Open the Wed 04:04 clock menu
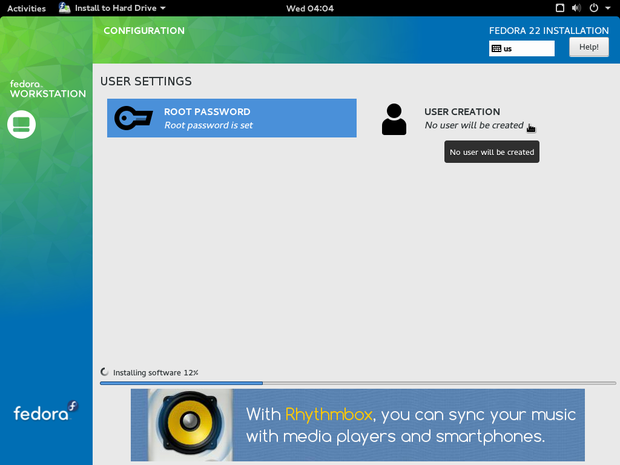The width and height of the screenshot is (620, 465). point(310,8)
